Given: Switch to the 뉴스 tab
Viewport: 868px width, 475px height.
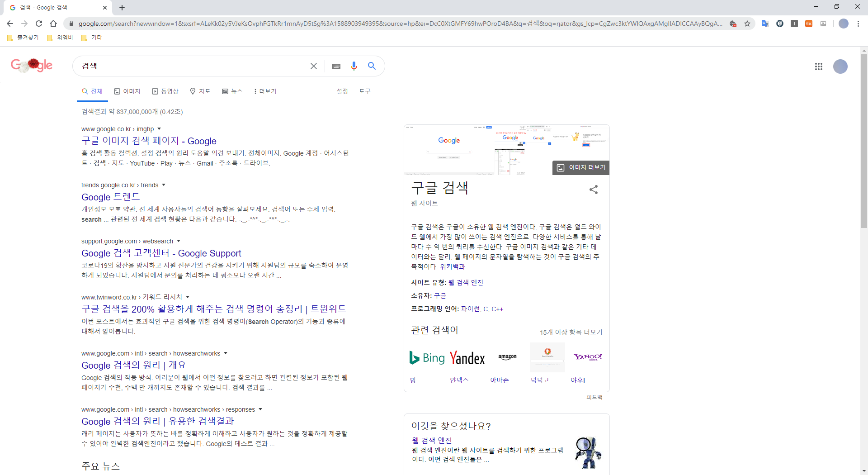Looking at the screenshot, I should [232, 91].
